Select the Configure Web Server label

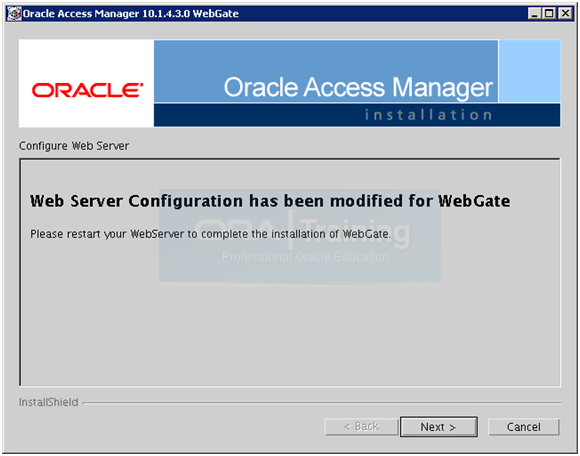(x=74, y=146)
